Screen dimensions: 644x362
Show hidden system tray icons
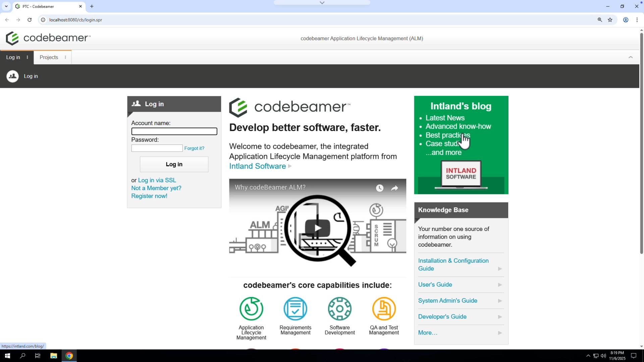click(588, 356)
